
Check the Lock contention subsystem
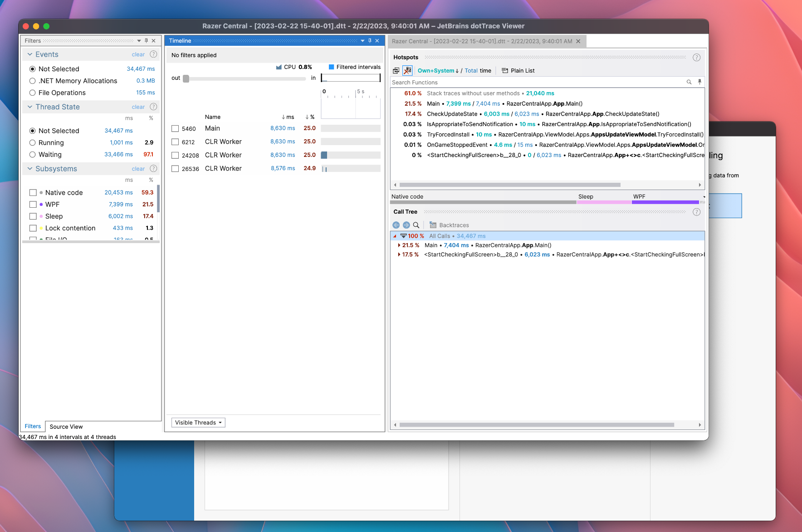pyautogui.click(x=33, y=228)
